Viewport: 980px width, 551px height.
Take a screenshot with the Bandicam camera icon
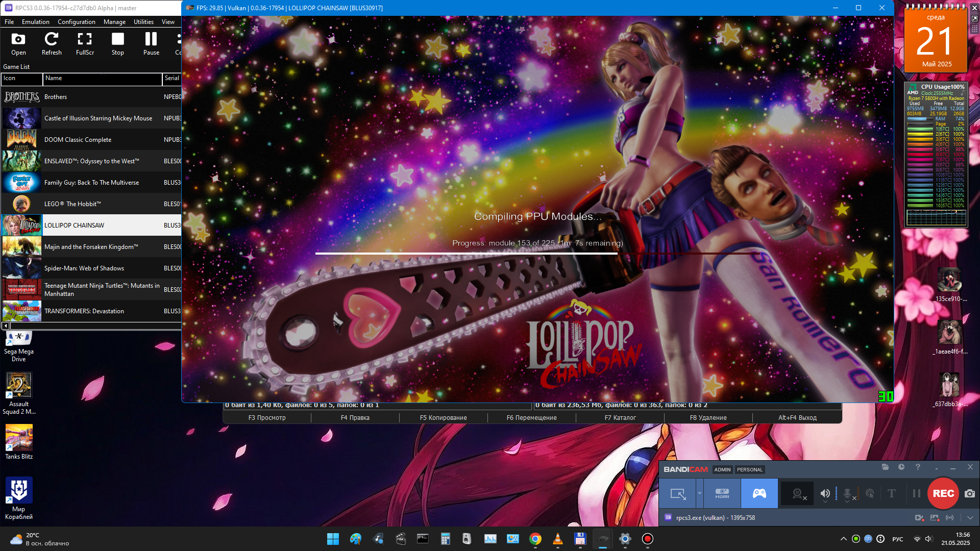click(x=970, y=493)
